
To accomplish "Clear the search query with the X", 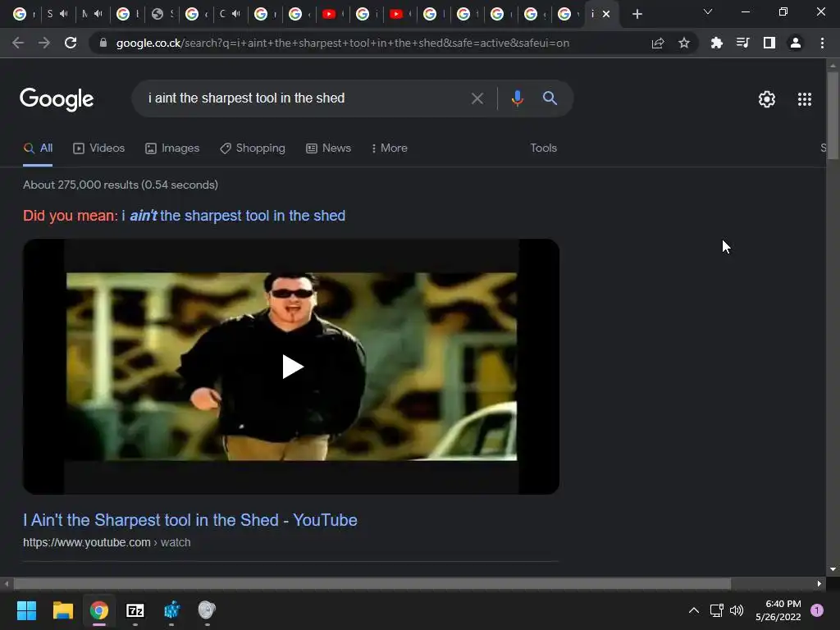I will click(477, 98).
